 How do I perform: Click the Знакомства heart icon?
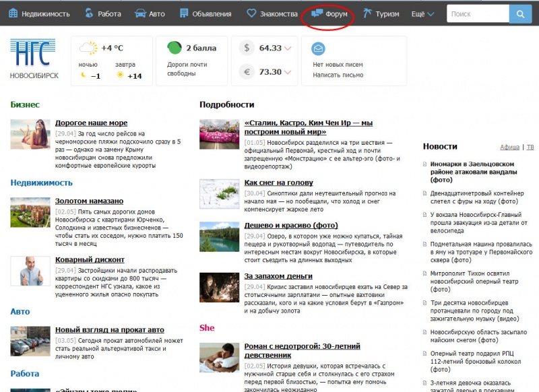pos(251,13)
